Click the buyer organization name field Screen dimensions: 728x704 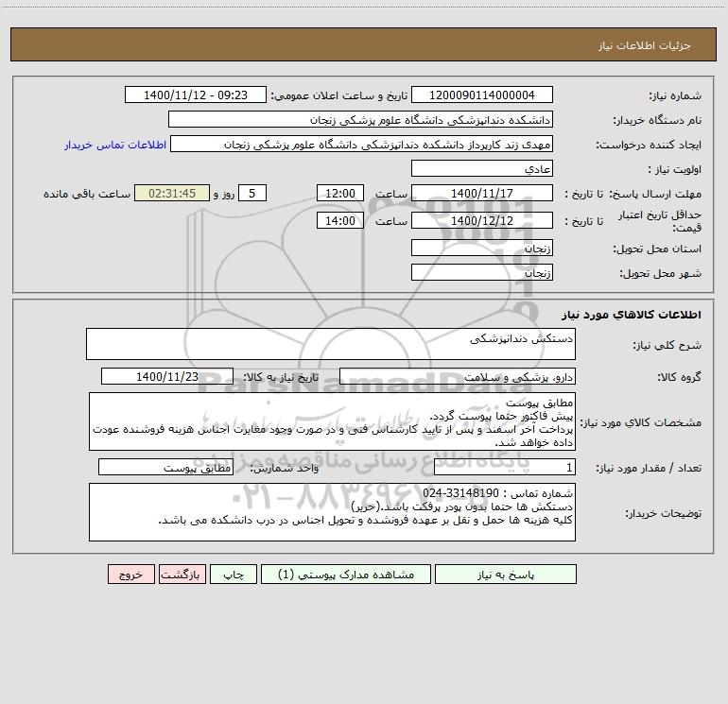[x=360, y=119]
